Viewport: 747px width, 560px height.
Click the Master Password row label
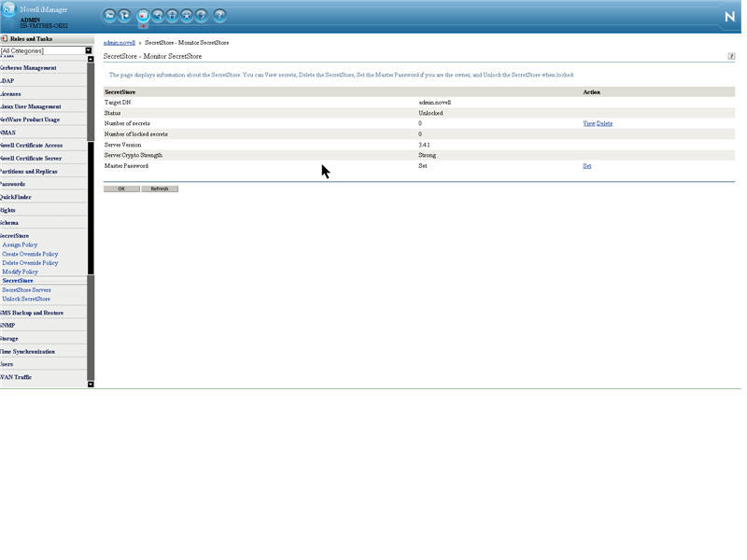[126, 166]
